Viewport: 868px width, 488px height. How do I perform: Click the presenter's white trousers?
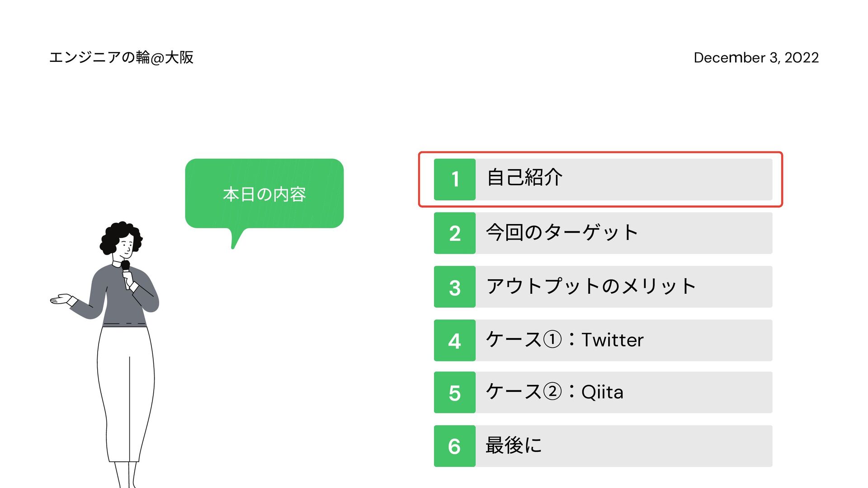click(126, 393)
